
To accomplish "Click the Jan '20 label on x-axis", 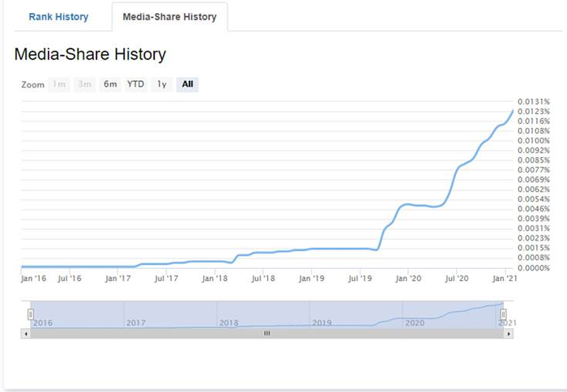I will [407, 278].
